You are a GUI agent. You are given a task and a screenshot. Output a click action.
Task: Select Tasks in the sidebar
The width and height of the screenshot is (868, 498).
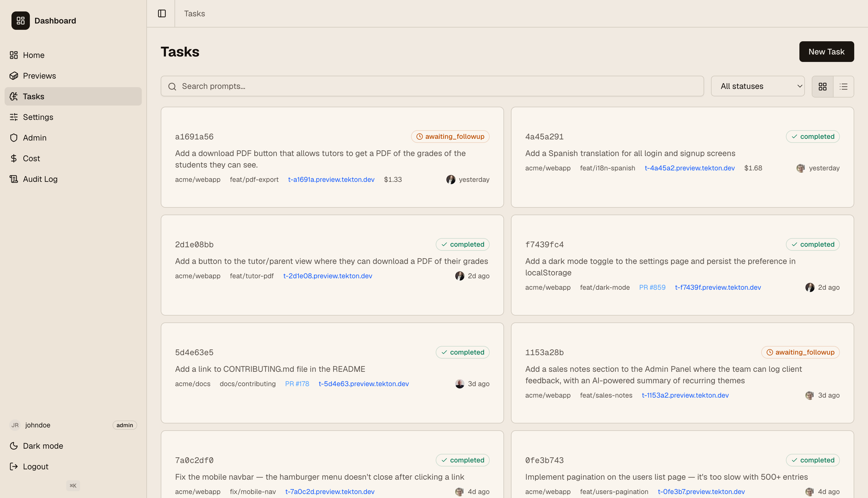click(33, 96)
